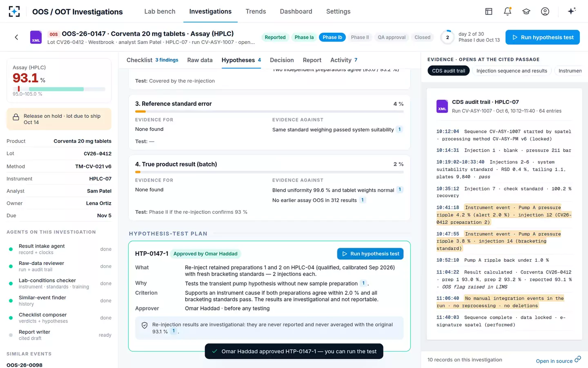Image resolution: width=588 pixels, height=368 pixels.
Task: Select the Phase Ib stage pill
Action: 332,37
